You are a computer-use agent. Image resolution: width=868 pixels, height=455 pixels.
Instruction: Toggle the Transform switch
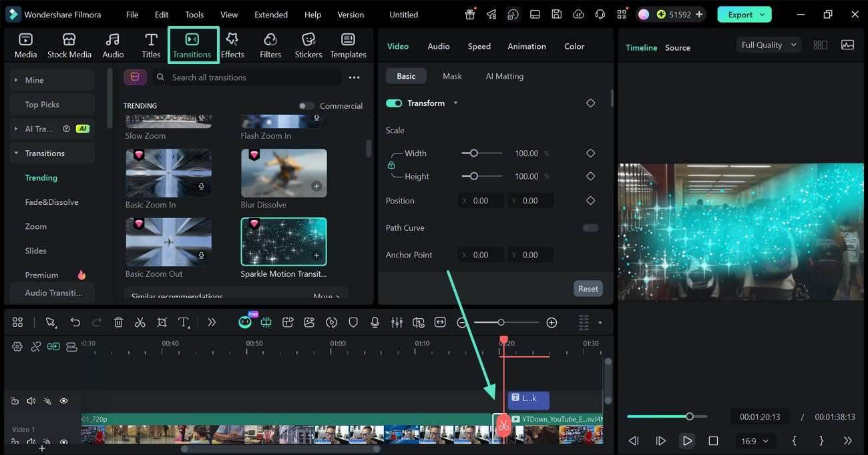tap(394, 103)
